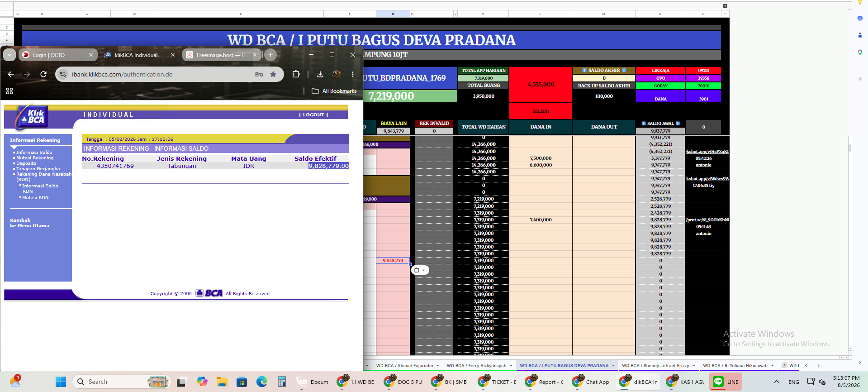This screenshot has height=392, width=868.
Task: Open Rekening Dana Nasabah (RDN) link
Action: click(44, 177)
